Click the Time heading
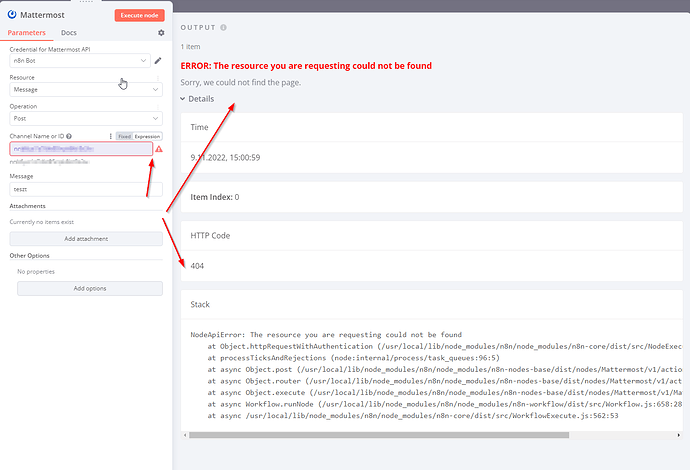Image resolution: width=690 pixels, height=470 pixels. click(199, 127)
